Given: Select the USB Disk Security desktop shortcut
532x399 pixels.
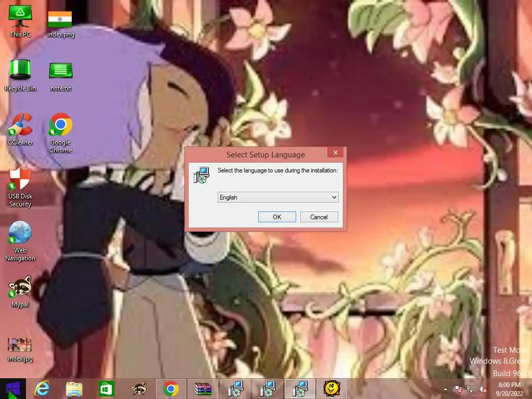Looking at the screenshot, I should (x=20, y=187).
